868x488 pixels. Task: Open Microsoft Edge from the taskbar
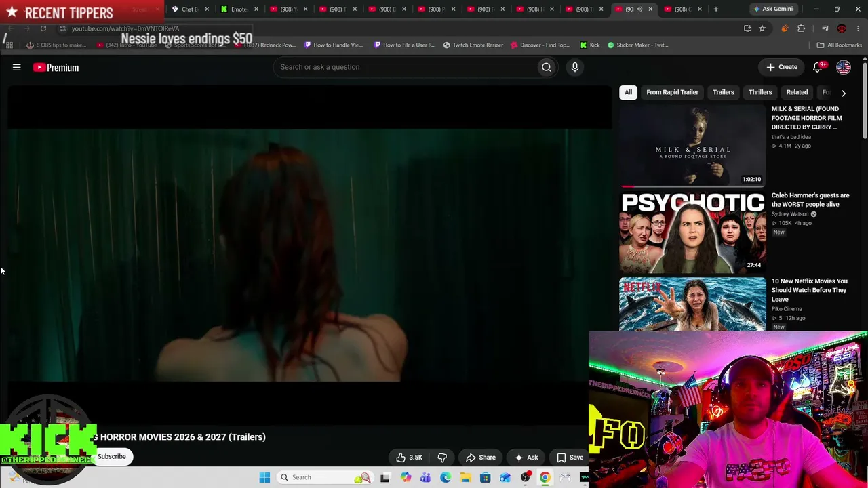pos(446,477)
